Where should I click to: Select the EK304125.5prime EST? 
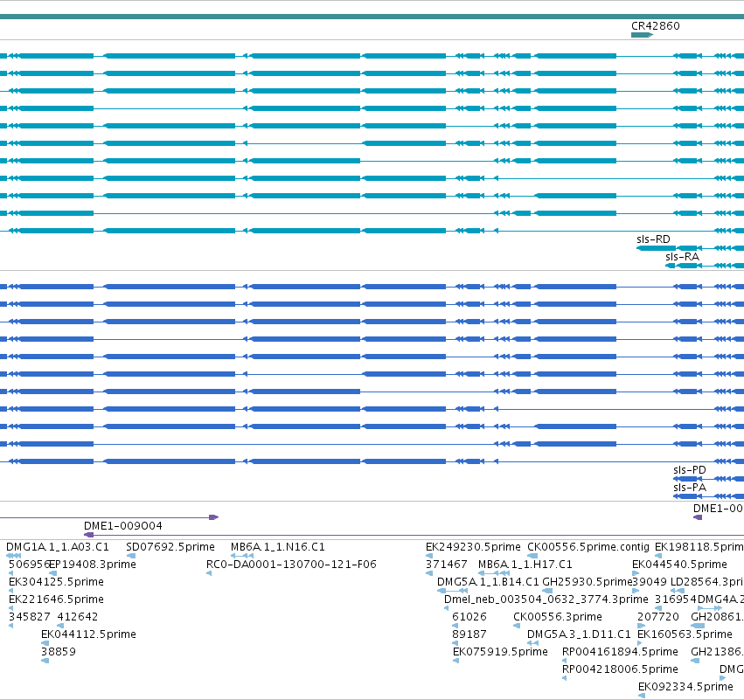coord(56,582)
